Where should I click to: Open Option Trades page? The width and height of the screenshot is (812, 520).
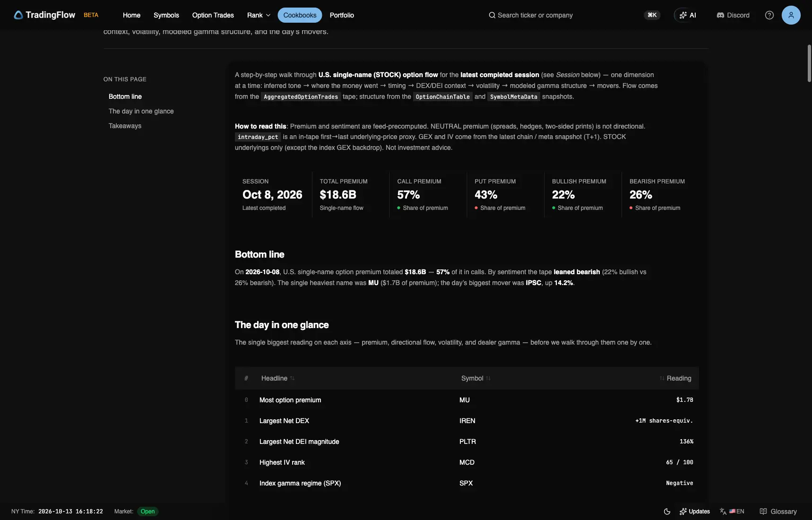point(213,15)
